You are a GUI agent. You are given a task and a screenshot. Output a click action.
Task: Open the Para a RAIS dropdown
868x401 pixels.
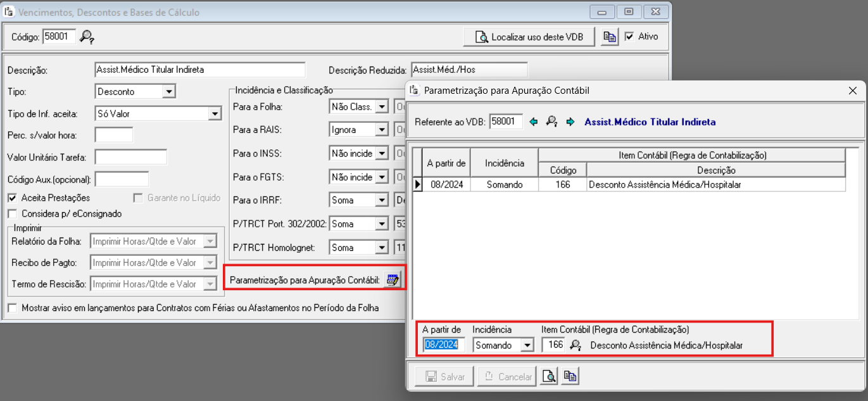pyautogui.click(x=381, y=130)
